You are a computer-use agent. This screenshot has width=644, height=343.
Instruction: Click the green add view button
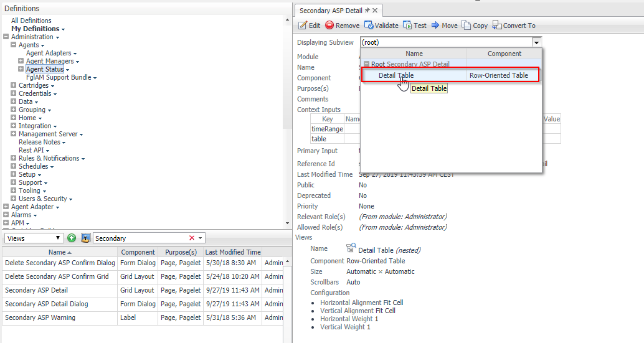click(72, 238)
